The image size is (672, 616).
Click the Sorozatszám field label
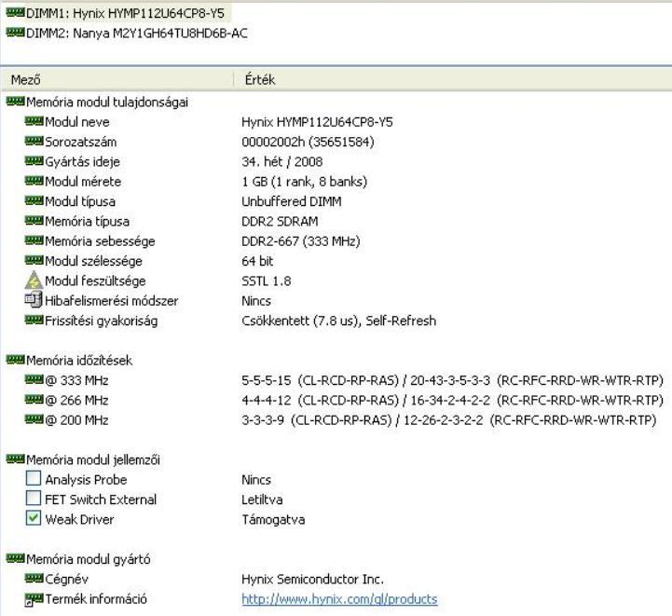pyautogui.click(x=80, y=142)
